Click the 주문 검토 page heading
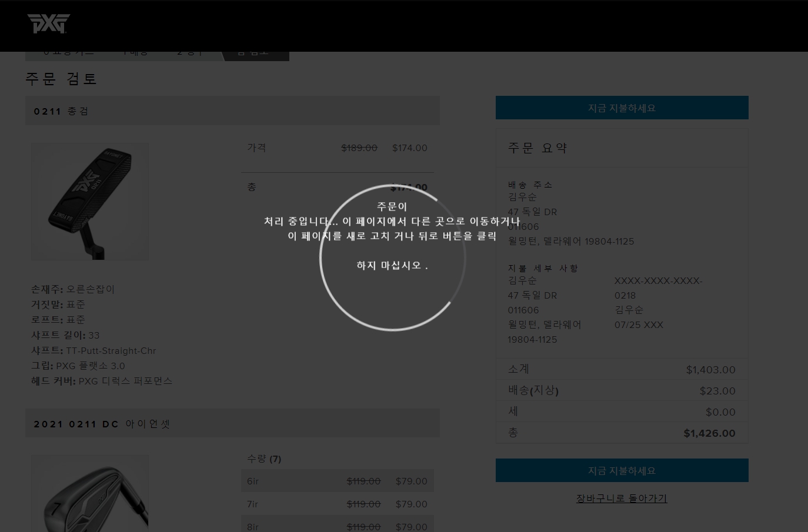 coord(61,79)
